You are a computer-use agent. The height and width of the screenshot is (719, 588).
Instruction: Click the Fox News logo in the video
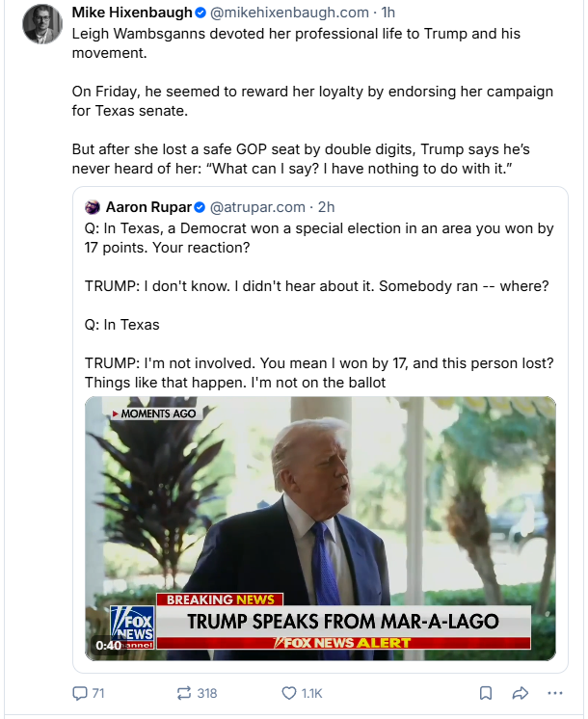(129, 626)
